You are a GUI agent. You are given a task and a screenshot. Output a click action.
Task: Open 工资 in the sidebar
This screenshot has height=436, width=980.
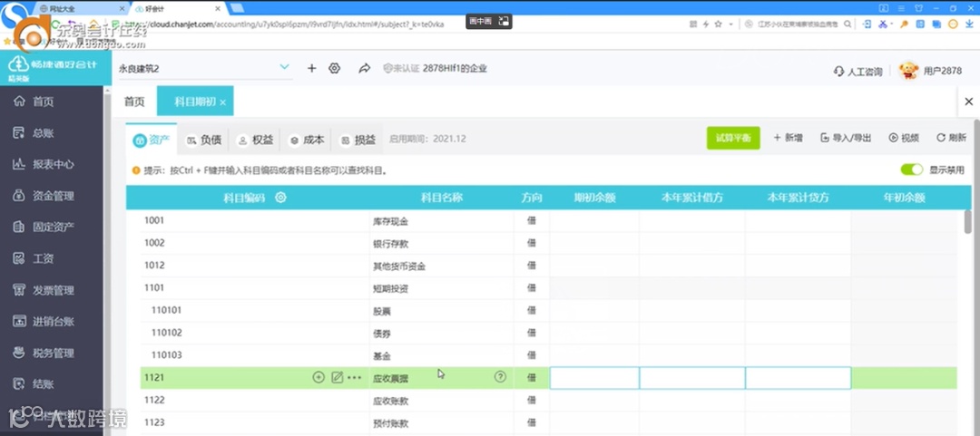point(34,258)
